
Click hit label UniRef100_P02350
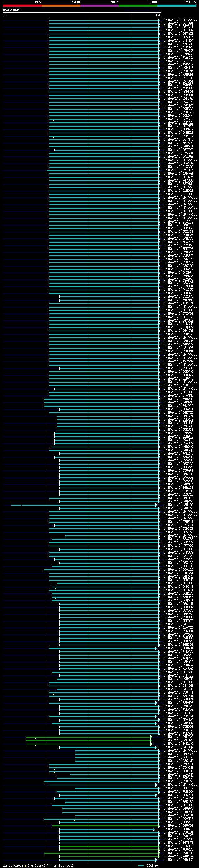pyautogui.click(x=178, y=290)
